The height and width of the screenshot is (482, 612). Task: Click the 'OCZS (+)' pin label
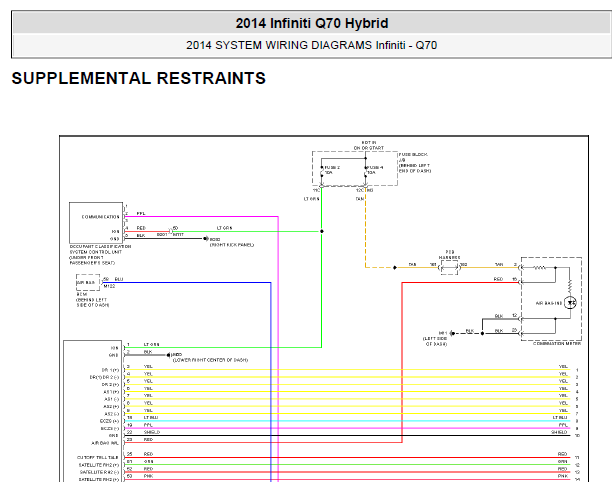point(109,422)
